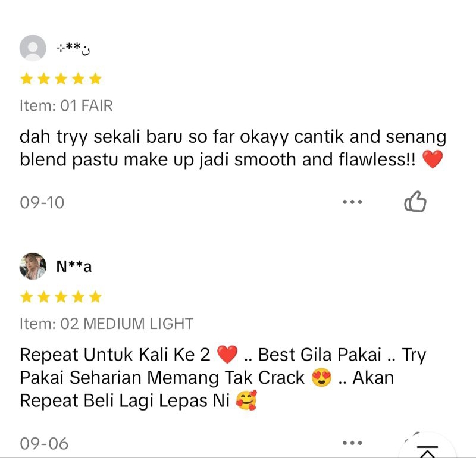
Task: Open the gray default avatar of the first reviewer
Action: tap(33, 48)
